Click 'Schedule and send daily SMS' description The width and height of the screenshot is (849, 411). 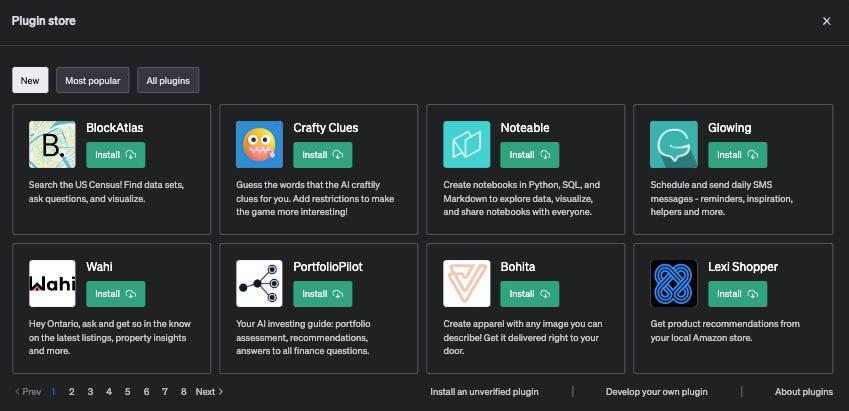tap(722, 198)
